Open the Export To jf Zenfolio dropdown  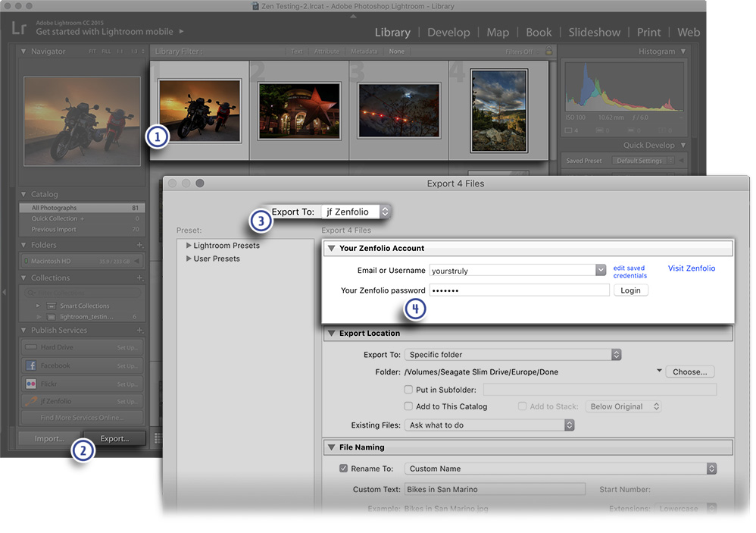356,212
